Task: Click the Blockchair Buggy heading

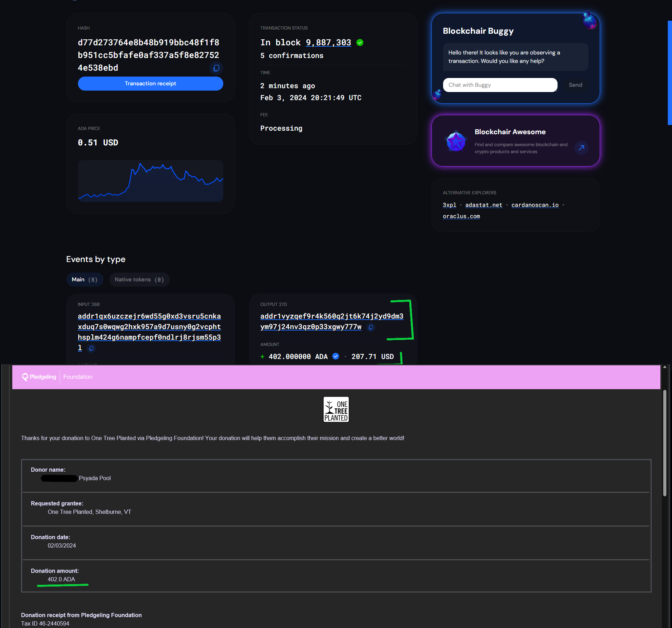Action: point(478,31)
